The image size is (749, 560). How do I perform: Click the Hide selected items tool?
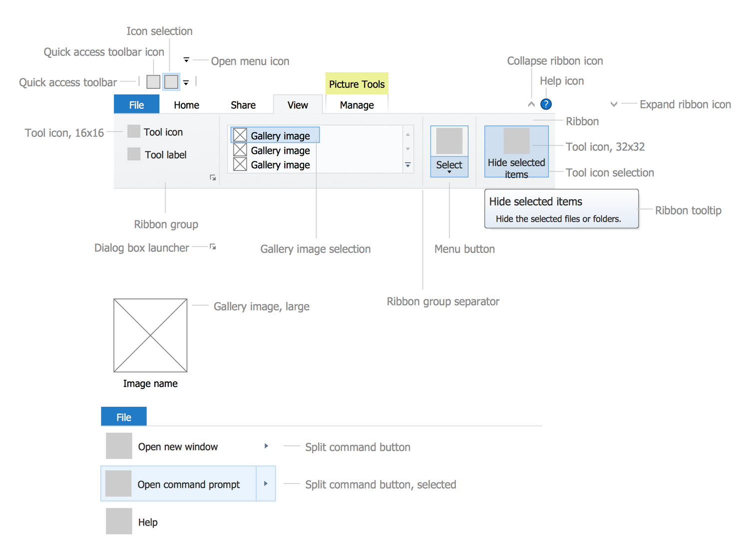point(516,152)
